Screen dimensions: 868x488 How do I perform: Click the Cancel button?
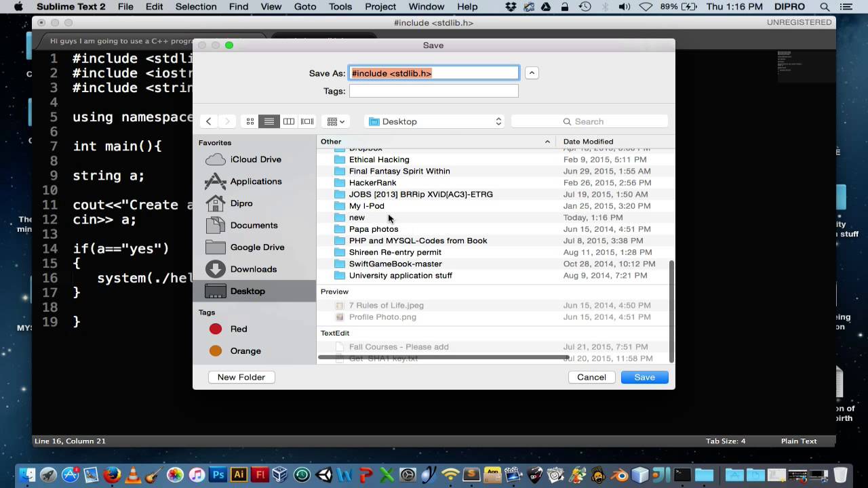591,378
